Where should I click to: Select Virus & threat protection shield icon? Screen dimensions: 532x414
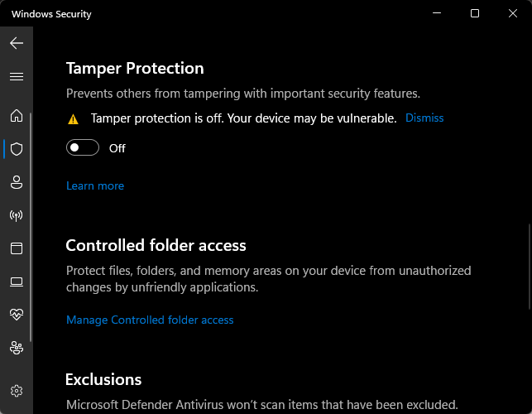tap(17, 149)
